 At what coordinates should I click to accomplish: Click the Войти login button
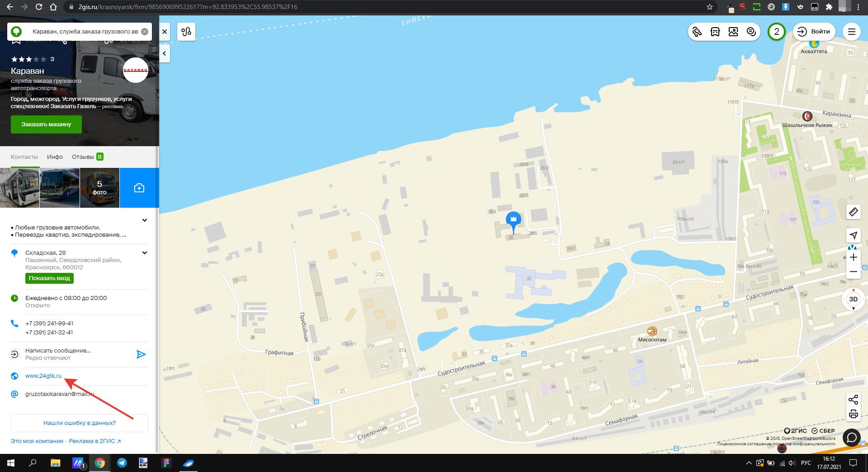coord(814,32)
